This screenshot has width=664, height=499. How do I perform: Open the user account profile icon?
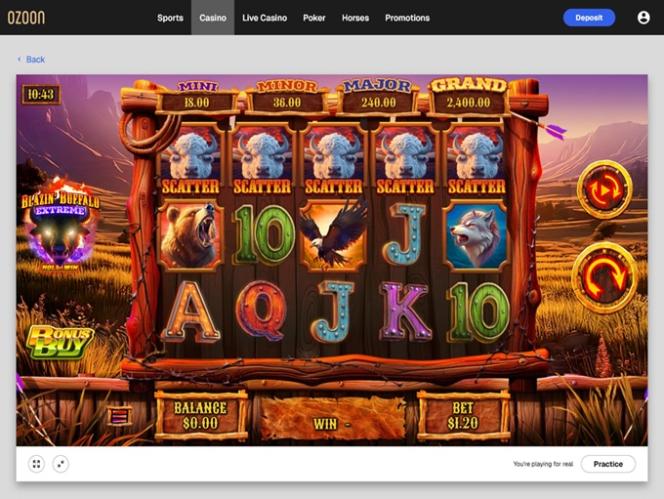[643, 18]
